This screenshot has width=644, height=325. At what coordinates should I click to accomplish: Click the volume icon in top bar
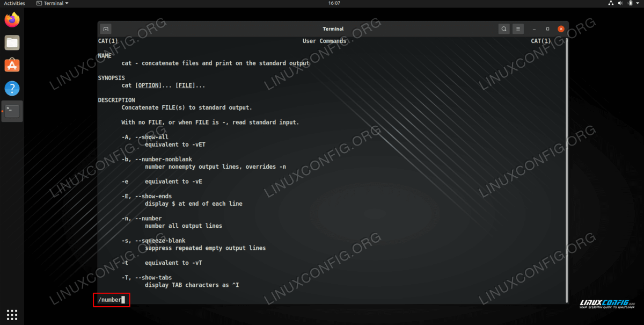pyautogui.click(x=621, y=3)
